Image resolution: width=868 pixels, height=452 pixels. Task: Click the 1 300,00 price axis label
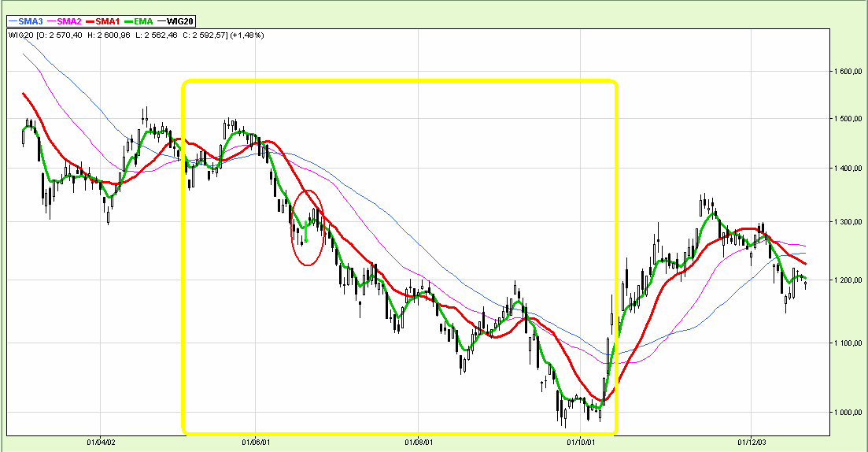click(x=847, y=221)
